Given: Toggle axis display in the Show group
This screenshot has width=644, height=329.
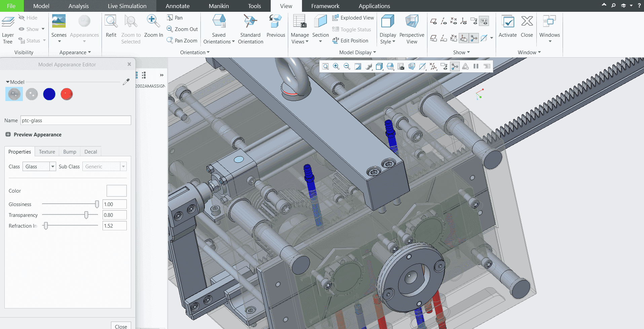Looking at the screenshot, I should click(x=444, y=21).
